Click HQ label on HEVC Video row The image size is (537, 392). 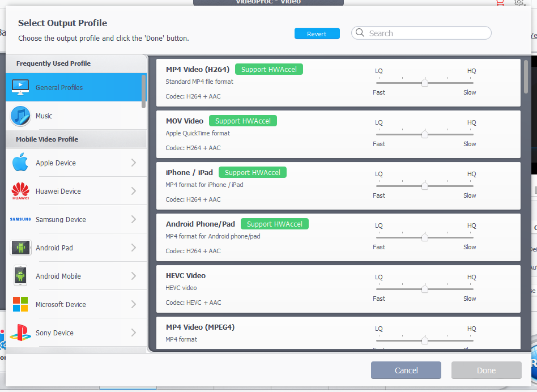pyautogui.click(x=472, y=277)
